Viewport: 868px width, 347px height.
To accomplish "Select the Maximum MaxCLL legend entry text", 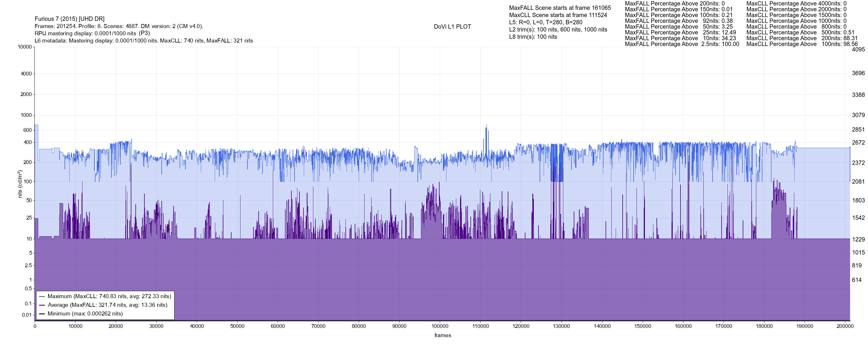I will (x=109, y=296).
